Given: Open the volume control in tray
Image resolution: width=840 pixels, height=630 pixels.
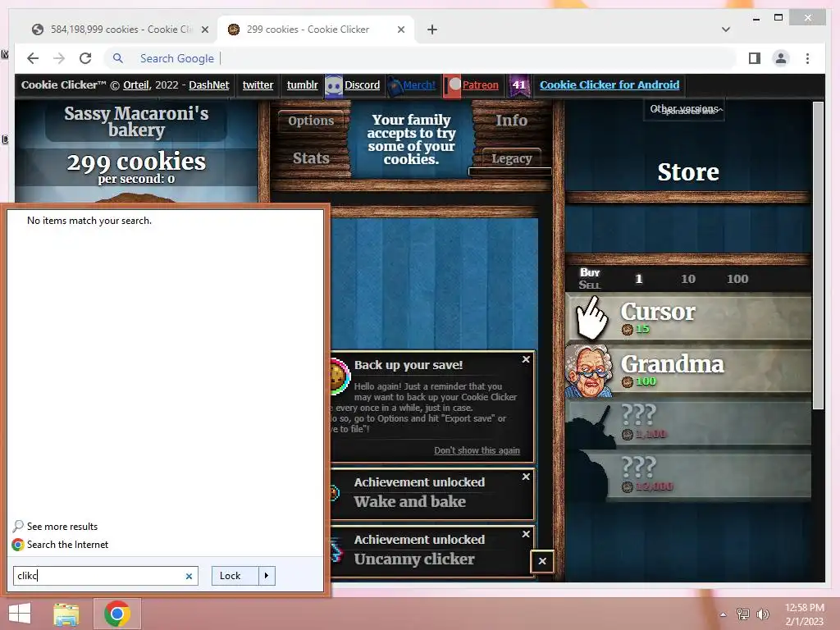Looking at the screenshot, I should pyautogui.click(x=763, y=614).
